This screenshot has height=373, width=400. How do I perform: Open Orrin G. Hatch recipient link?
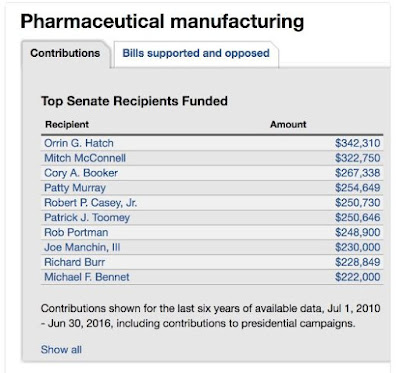click(x=79, y=143)
